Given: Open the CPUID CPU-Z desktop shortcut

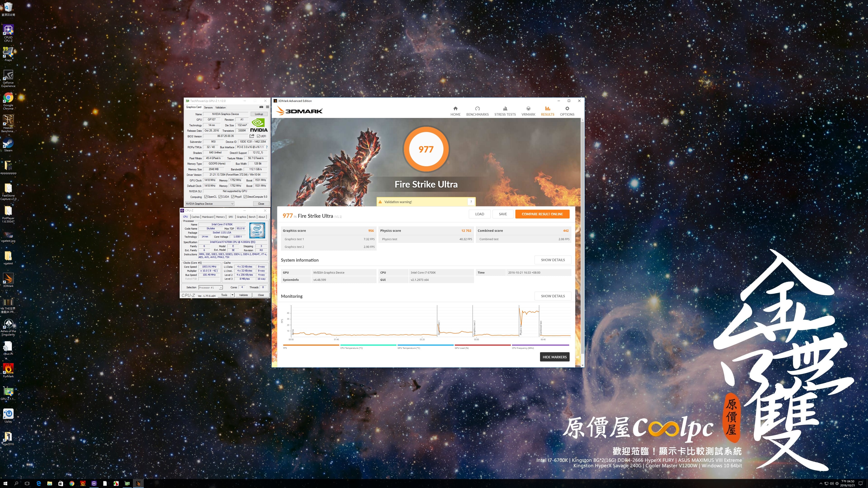Looking at the screenshot, I should point(8,33).
